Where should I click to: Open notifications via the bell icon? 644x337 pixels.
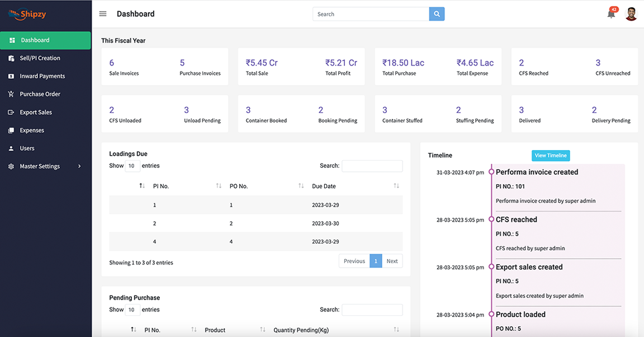[x=610, y=13]
